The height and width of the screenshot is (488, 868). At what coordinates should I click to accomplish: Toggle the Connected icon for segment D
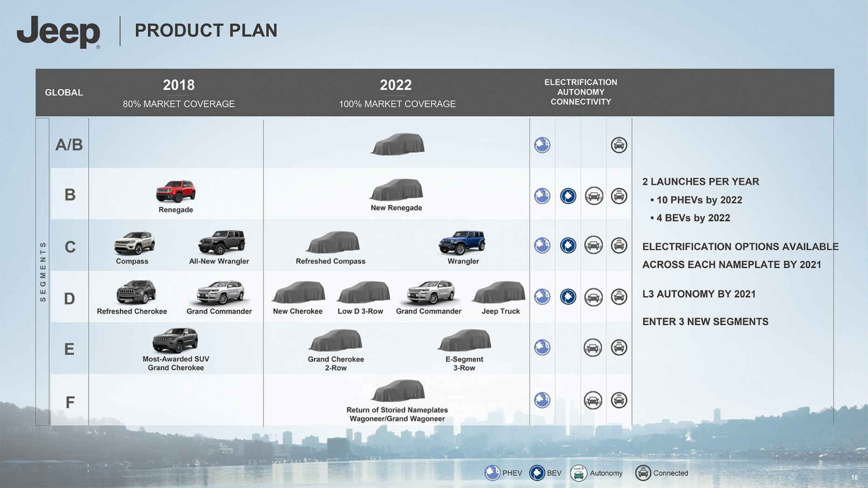pyautogui.click(x=619, y=296)
